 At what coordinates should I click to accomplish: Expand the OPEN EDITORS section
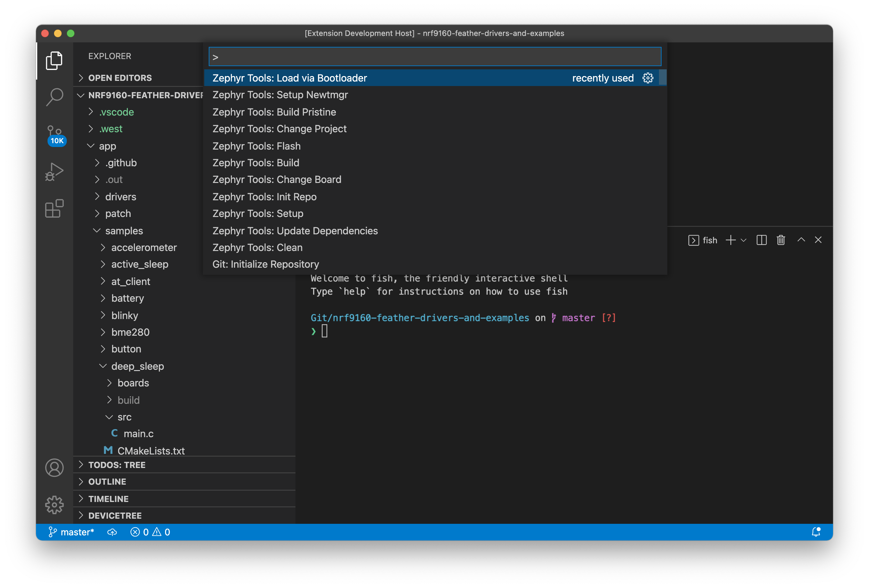click(120, 78)
